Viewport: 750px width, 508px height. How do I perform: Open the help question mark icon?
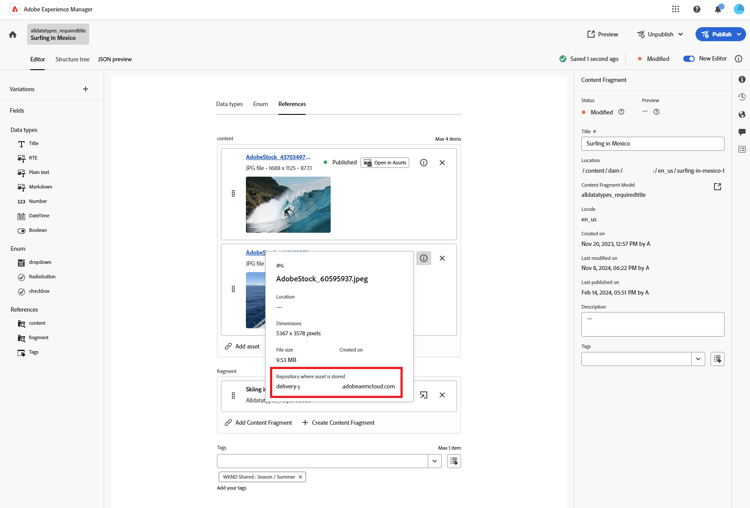[x=697, y=9]
